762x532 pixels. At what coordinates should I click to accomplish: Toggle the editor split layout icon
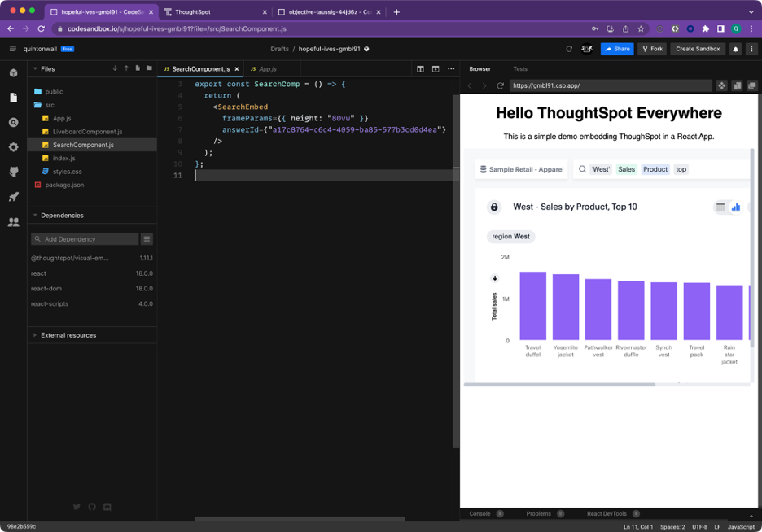[x=420, y=69]
